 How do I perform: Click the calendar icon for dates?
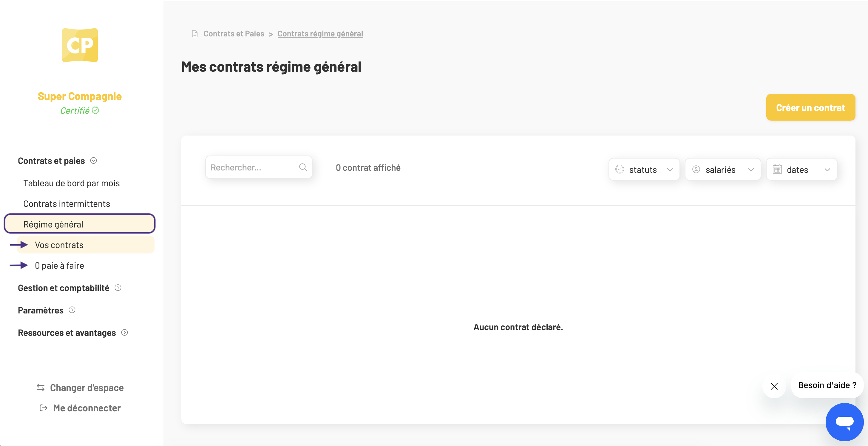pyautogui.click(x=777, y=169)
